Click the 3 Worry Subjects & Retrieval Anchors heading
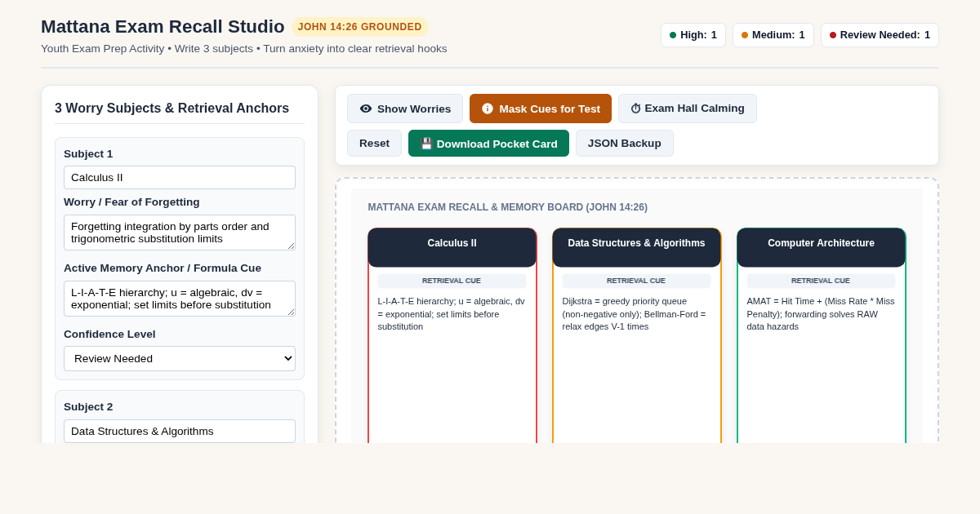 pos(171,109)
